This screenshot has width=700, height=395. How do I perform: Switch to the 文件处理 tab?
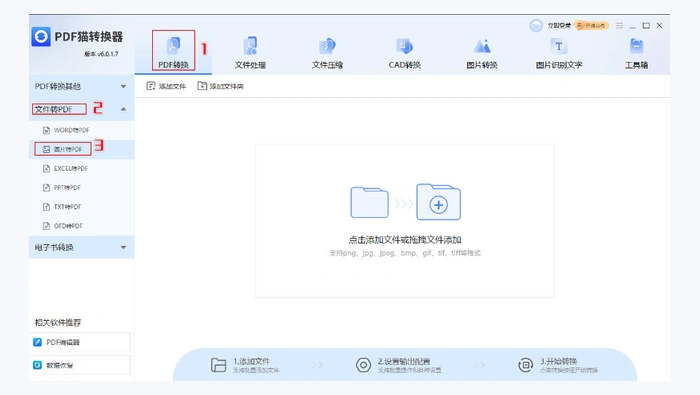coord(250,52)
